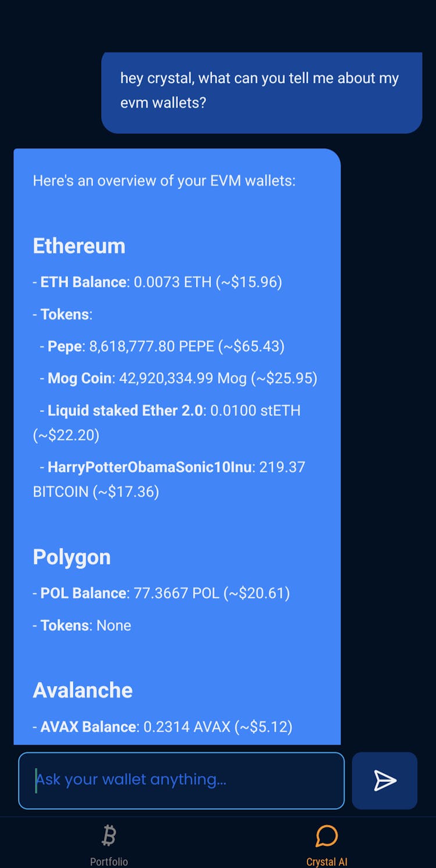This screenshot has width=436, height=868.
Task: Click the Ethereum section heading
Action: pyautogui.click(x=79, y=246)
